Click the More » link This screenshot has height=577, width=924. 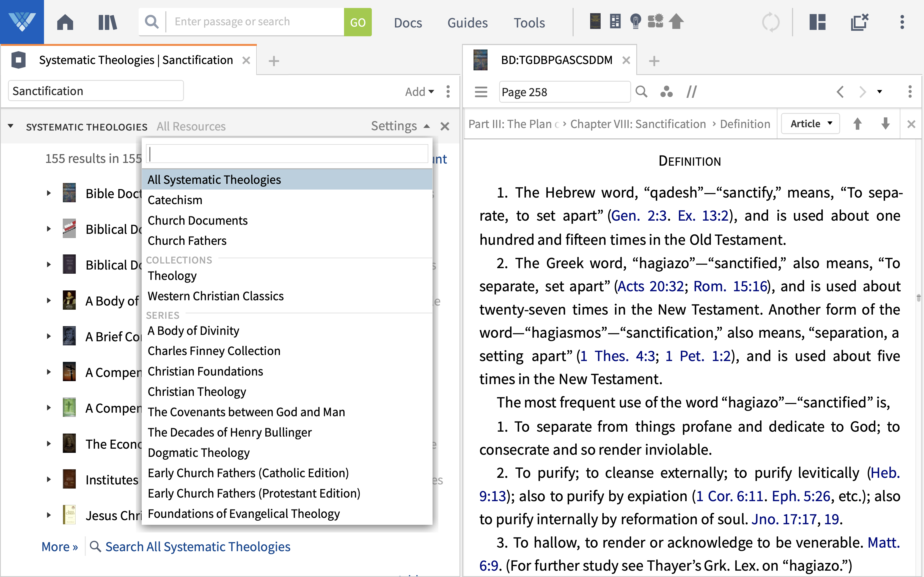coord(59,547)
